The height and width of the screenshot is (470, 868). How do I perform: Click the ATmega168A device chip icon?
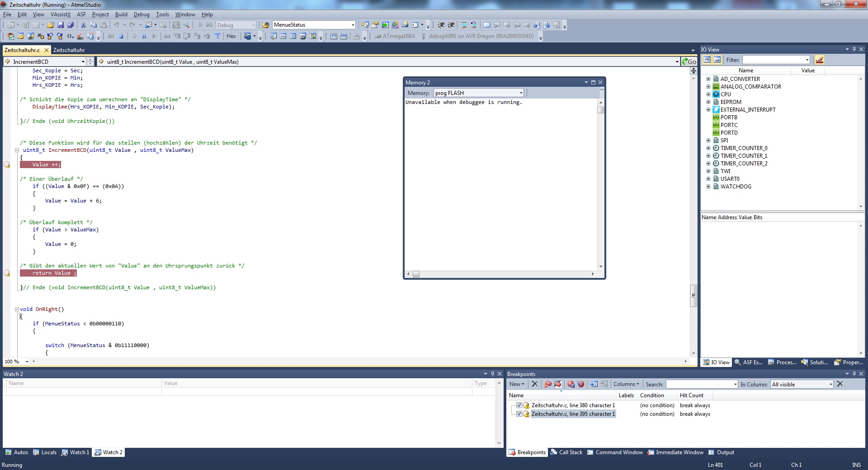click(394, 36)
